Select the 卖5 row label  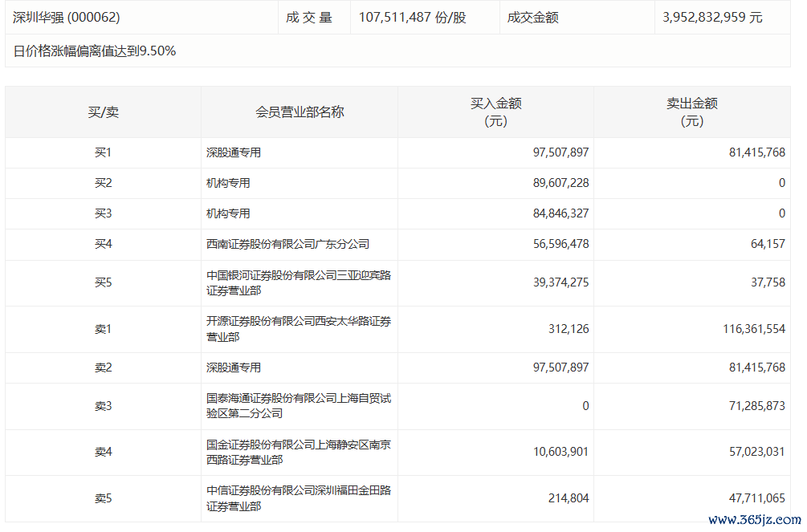tap(104, 498)
